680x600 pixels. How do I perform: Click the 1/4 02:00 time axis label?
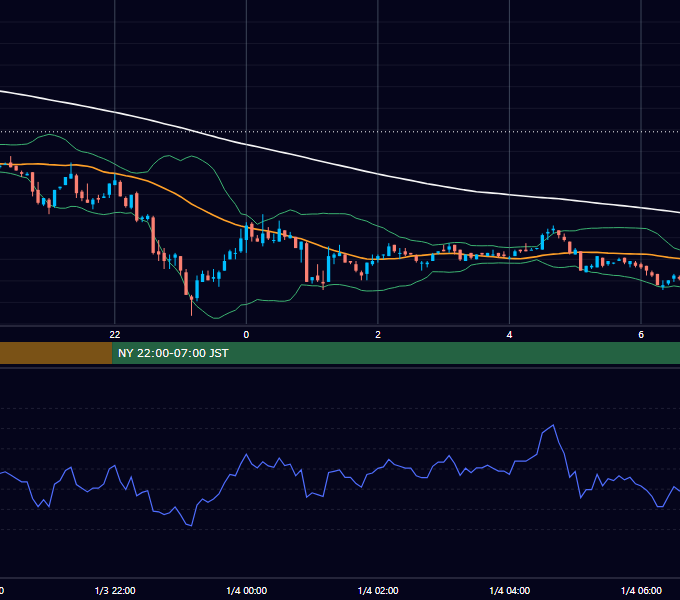coord(378,590)
